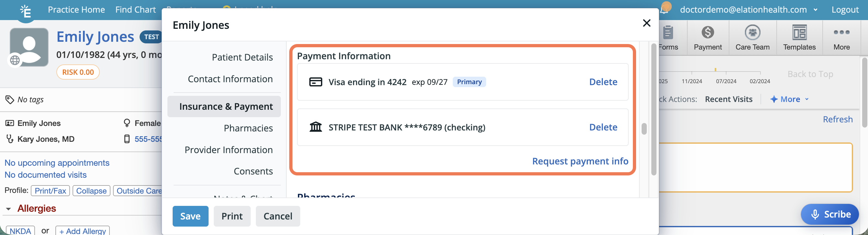This screenshot has height=235, width=868.
Task: Click the patient avatar photo
Action: coord(29,47)
